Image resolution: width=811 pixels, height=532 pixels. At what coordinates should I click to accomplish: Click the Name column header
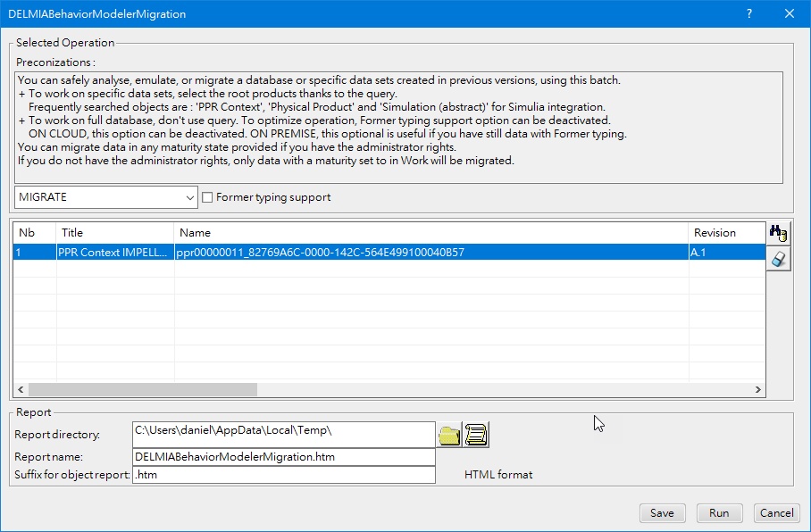(431, 233)
